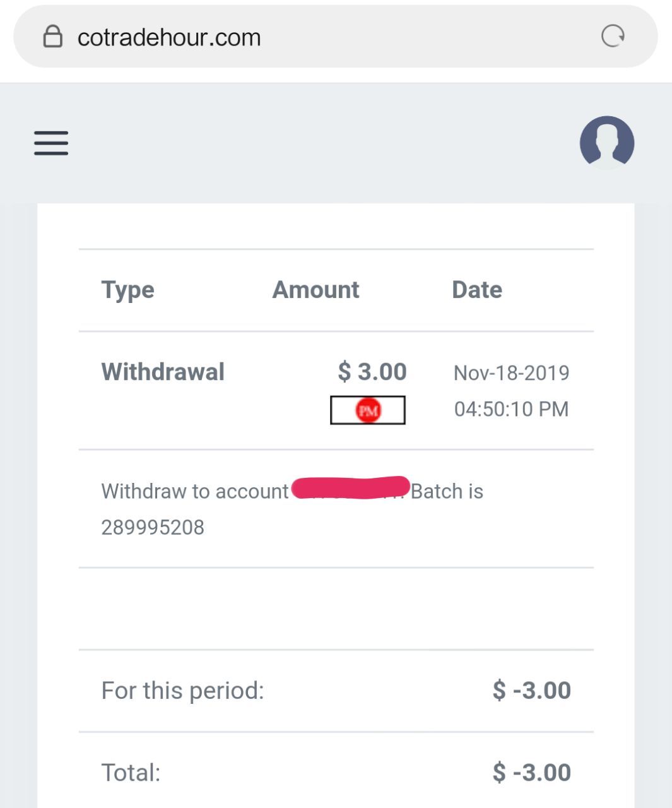
Task: Select batch number 289995208
Action: coord(153,527)
